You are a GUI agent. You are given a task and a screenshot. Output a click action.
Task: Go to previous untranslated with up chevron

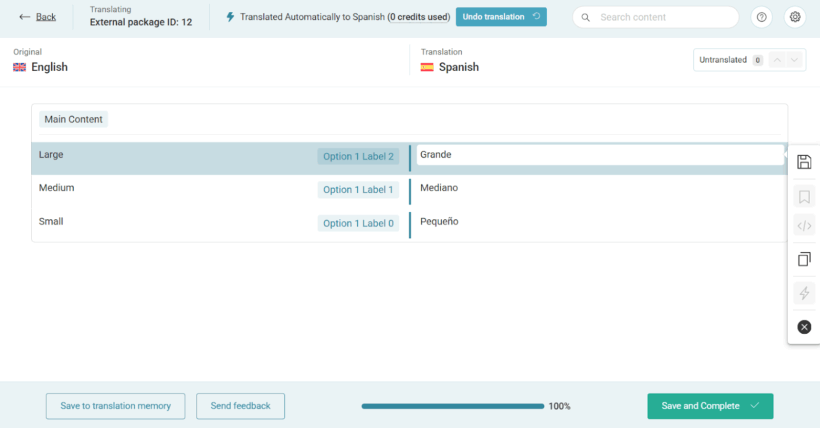(777, 60)
